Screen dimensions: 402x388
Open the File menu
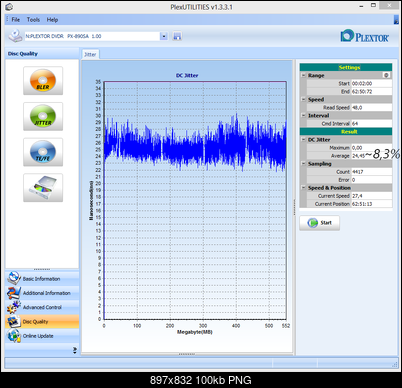pyautogui.click(x=16, y=20)
